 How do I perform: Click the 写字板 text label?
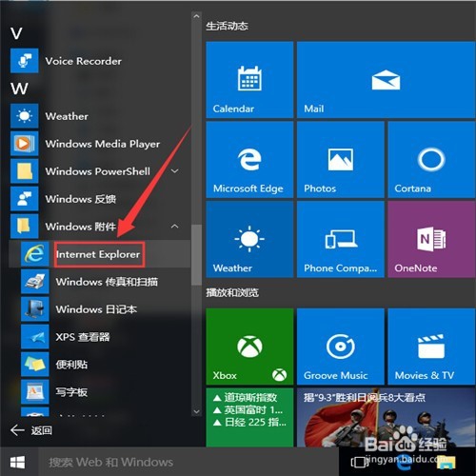coord(71,392)
